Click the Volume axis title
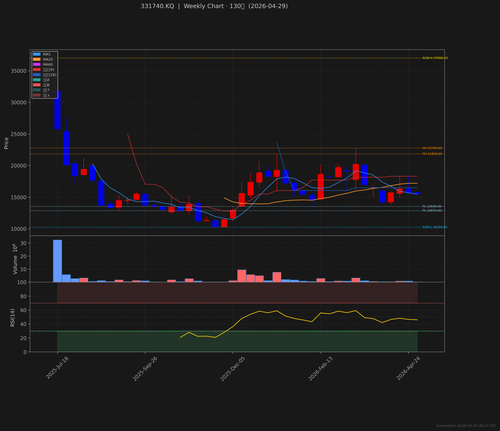Image resolution: width=500 pixels, height=431 pixels. pos(15,259)
